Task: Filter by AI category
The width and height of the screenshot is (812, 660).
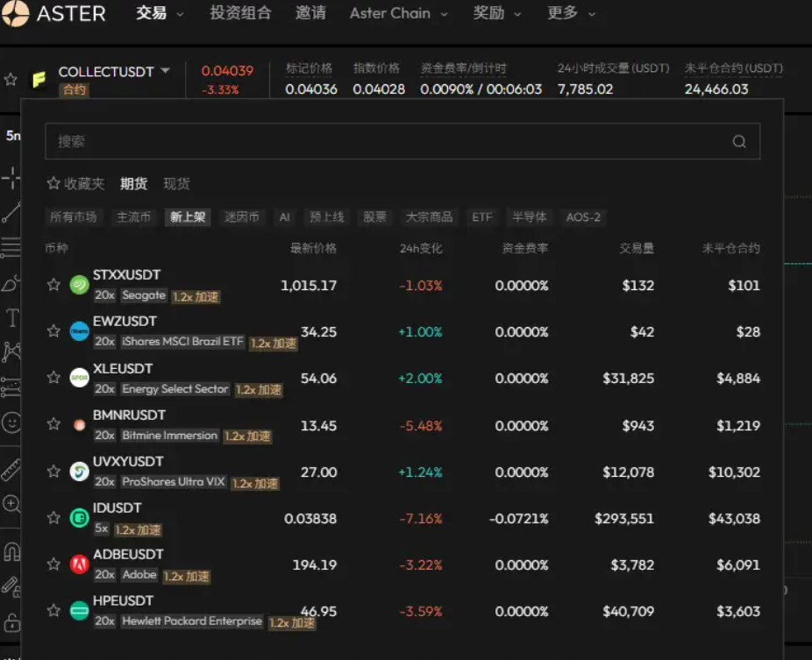Action: pyautogui.click(x=284, y=217)
